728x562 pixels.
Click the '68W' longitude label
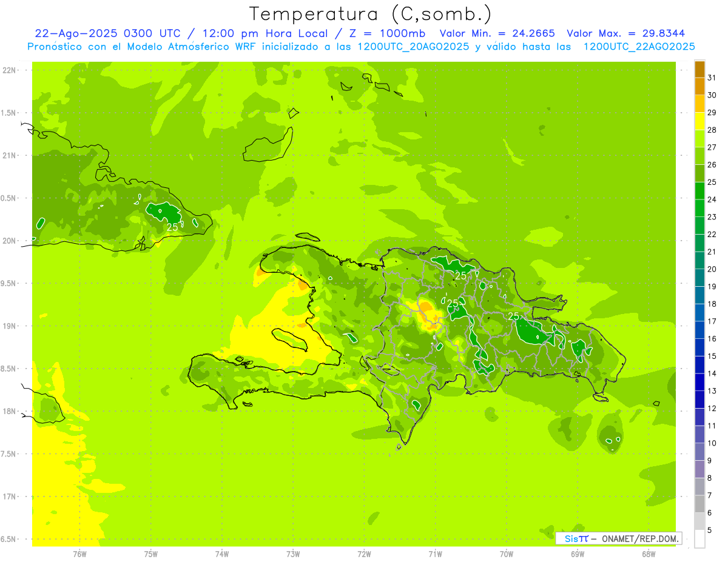click(649, 554)
